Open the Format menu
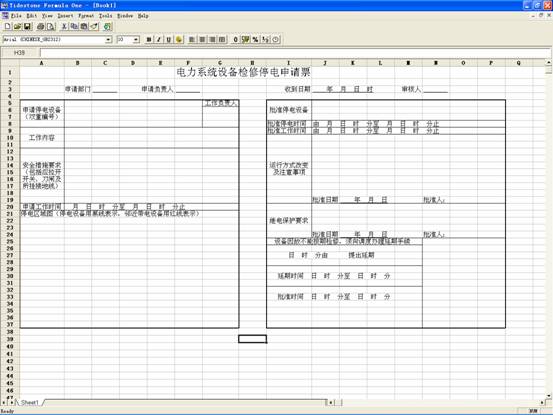The image size is (553, 415). point(86,16)
